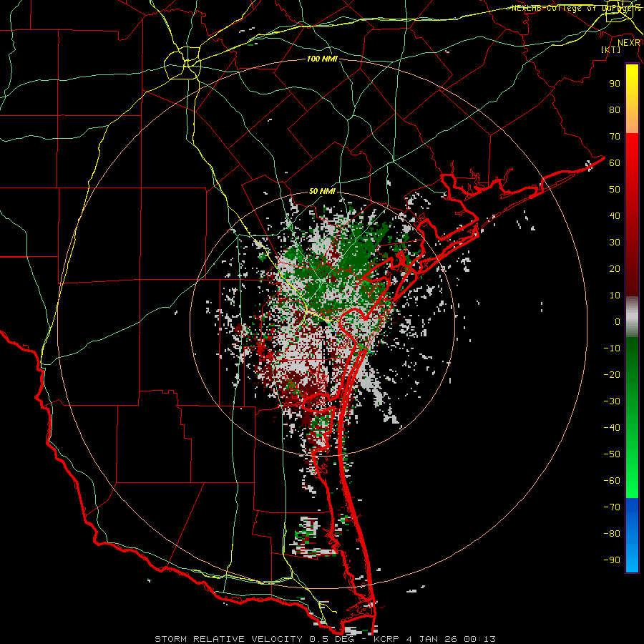Click the "-40" scale label

tap(612, 428)
